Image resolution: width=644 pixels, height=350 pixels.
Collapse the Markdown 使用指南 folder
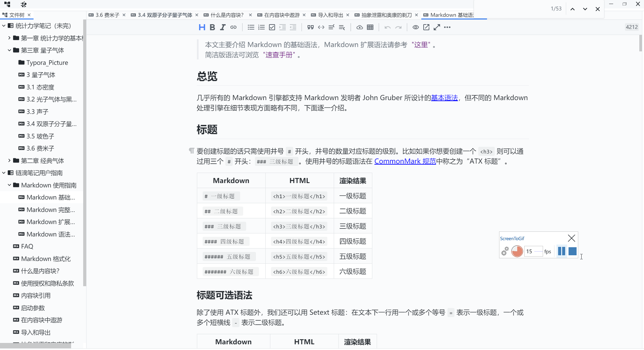tap(9, 185)
